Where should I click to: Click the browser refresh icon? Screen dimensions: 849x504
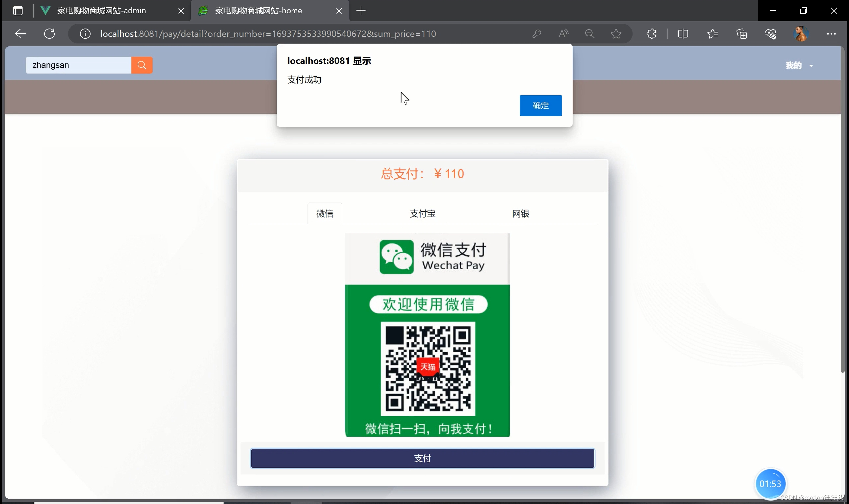click(49, 34)
